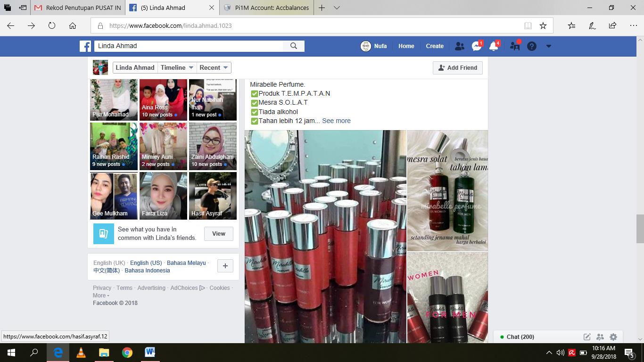Viewport: 644px width, 362px height.
Task: Click the friend requests icon
Action: [459, 46]
